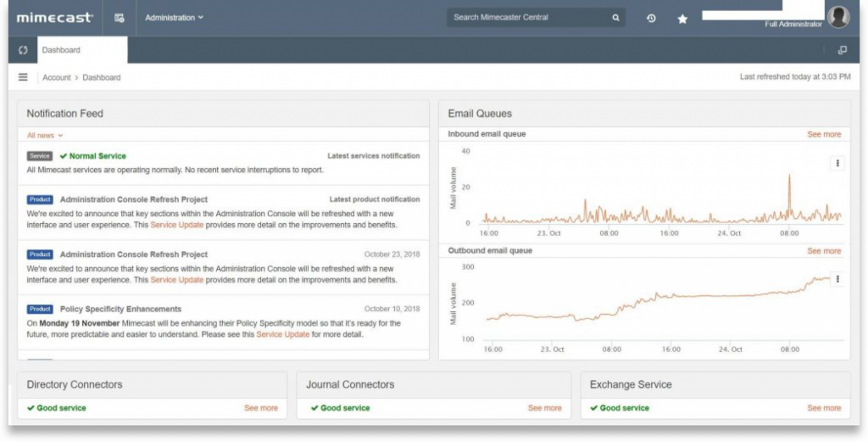Open the console switcher icon beside the logo
Screen dimensions: 868x442
[x=120, y=18]
